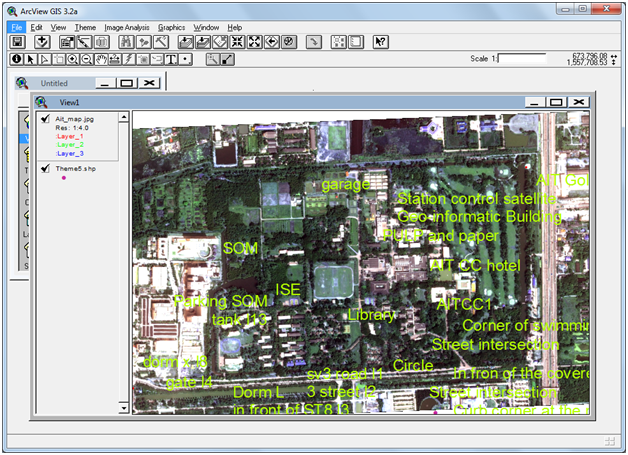This screenshot has width=628, height=455.
Task: Select the Pointer arrow tool
Action: tap(31, 59)
